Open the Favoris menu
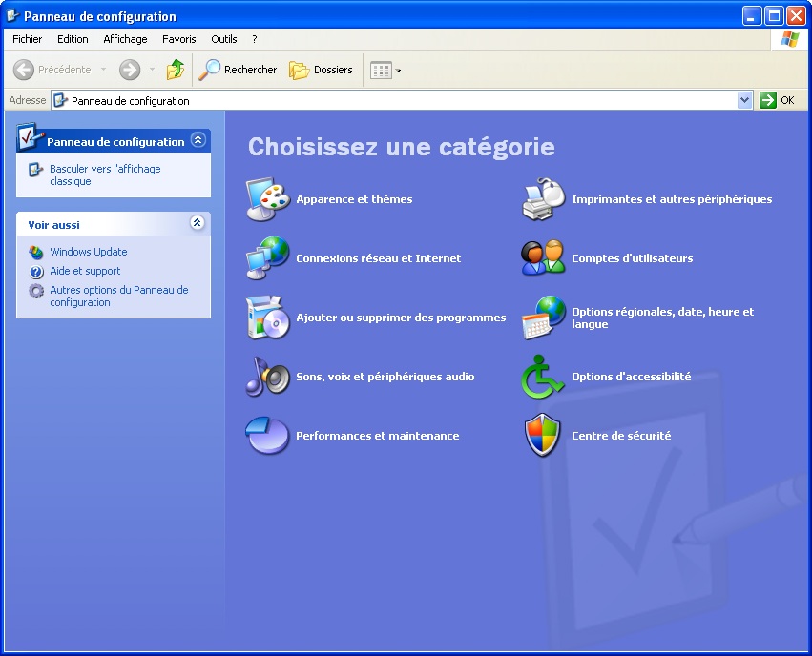 click(x=178, y=39)
